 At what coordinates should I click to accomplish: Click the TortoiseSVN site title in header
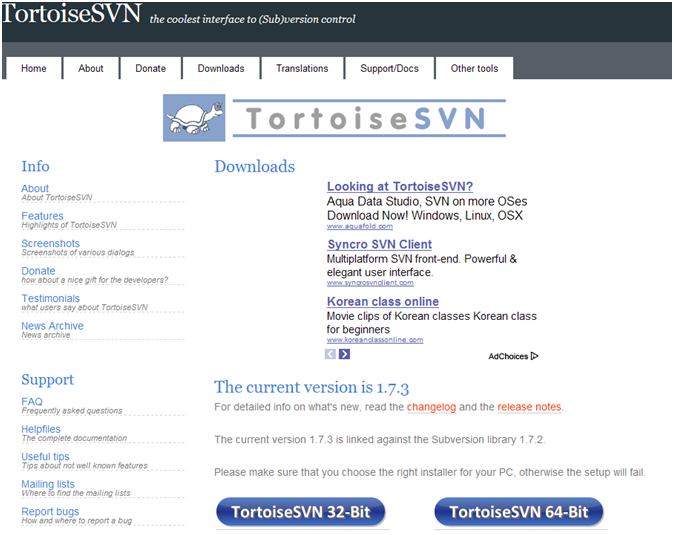(71, 13)
